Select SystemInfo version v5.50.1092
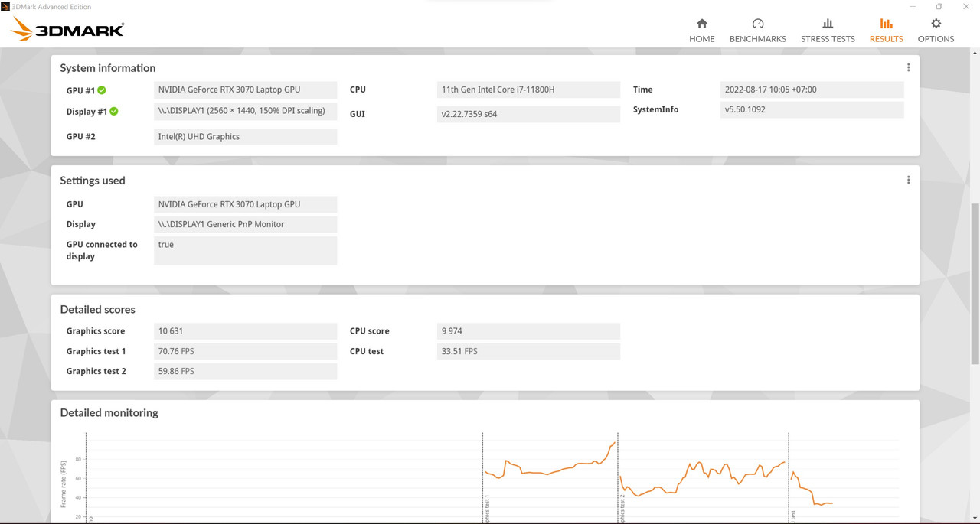This screenshot has height=524, width=980. click(x=812, y=109)
